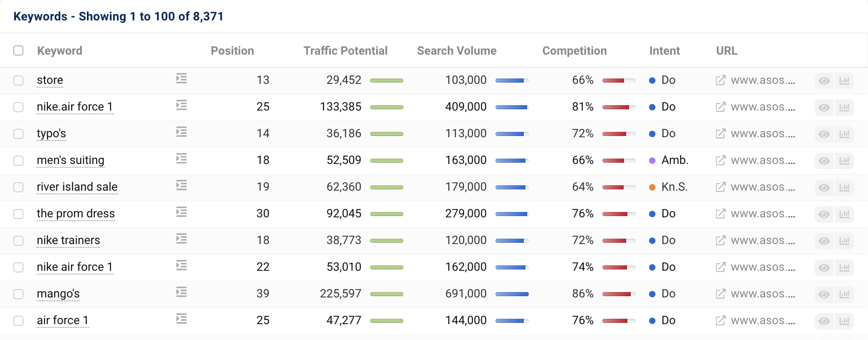
Task: Click external link icon in store row
Action: [x=721, y=80]
